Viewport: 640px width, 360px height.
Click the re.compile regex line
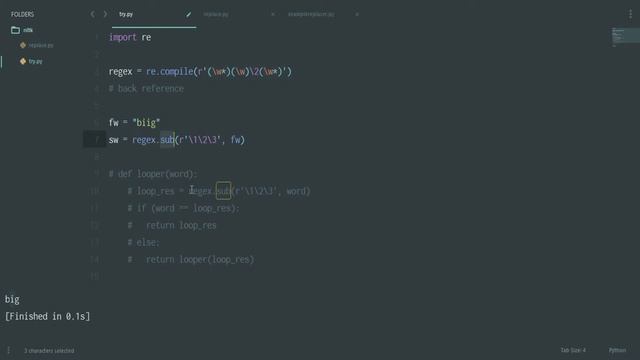tap(200, 72)
